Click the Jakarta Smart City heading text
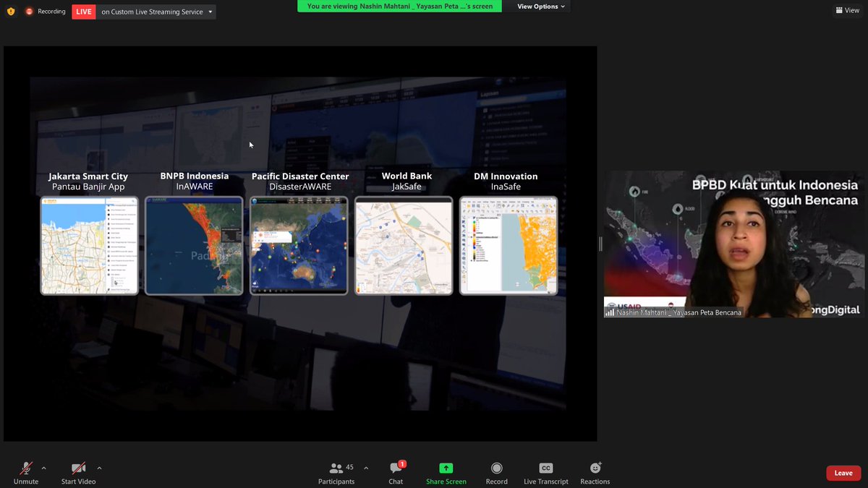This screenshot has width=868, height=488. (x=88, y=176)
